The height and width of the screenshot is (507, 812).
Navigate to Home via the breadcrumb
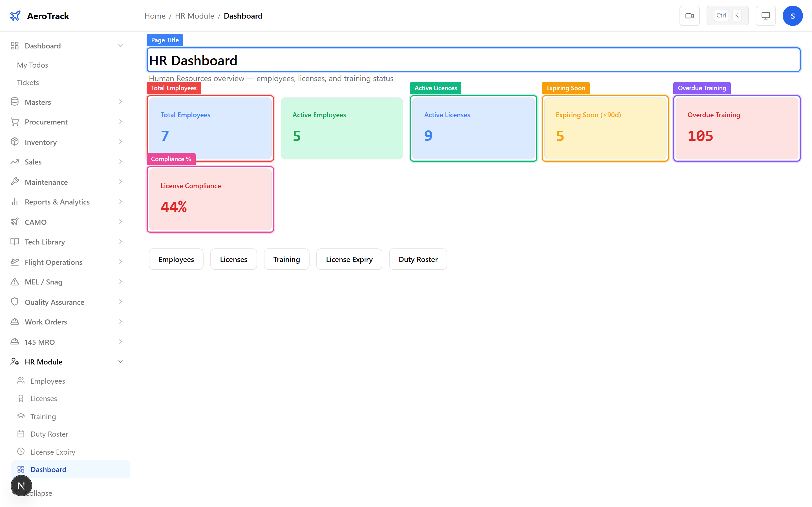click(x=155, y=16)
